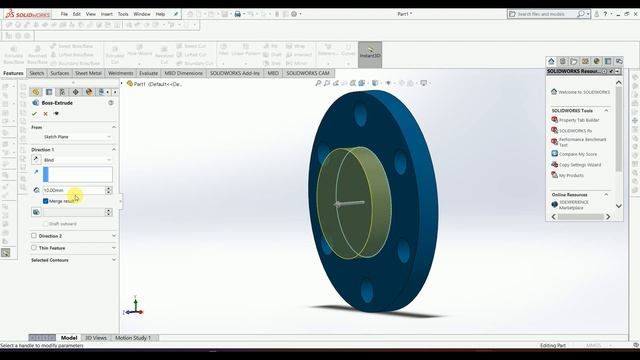This screenshot has width=640, height=360.
Task: Open the View Settings monitor icon
Action: 424,83
